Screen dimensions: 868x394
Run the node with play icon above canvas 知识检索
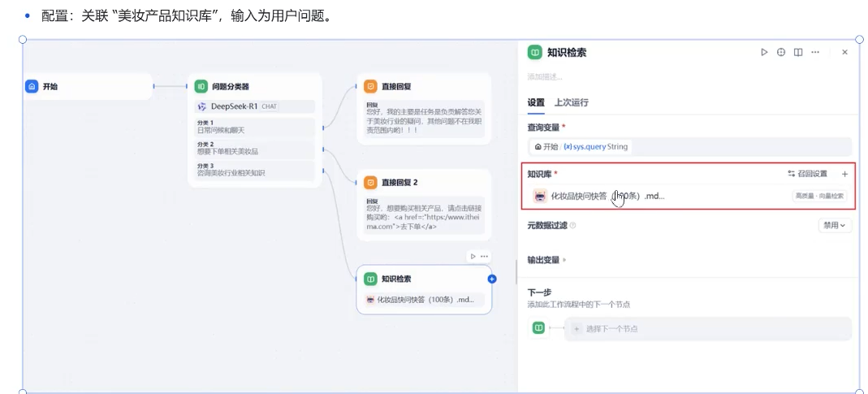(x=473, y=256)
